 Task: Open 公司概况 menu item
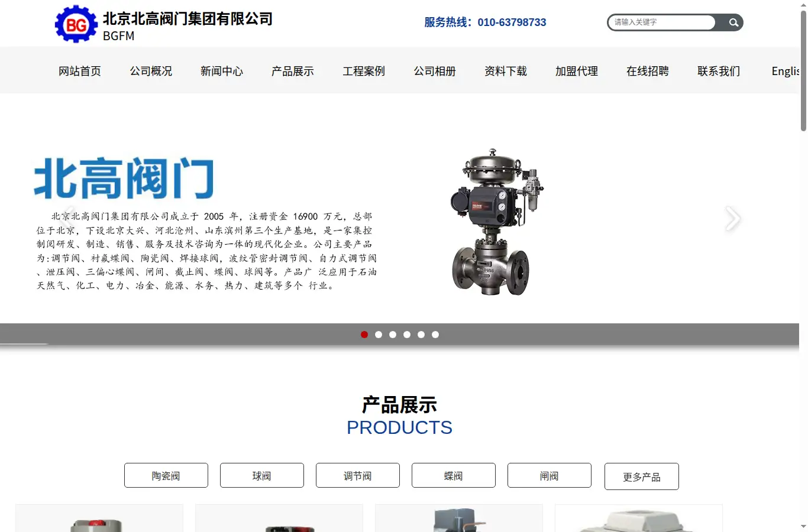click(151, 71)
